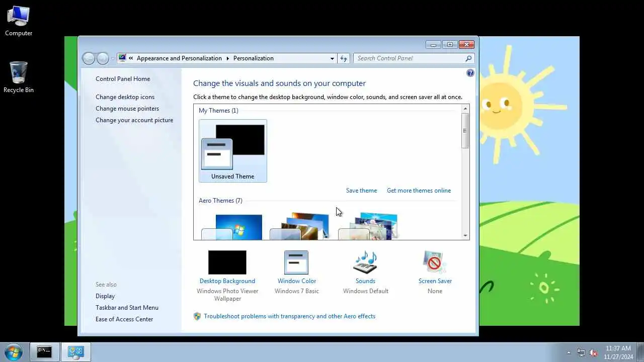Viewport: 644px width, 362px height.
Task: Click the My Themes (1) heading
Action: pyautogui.click(x=218, y=111)
